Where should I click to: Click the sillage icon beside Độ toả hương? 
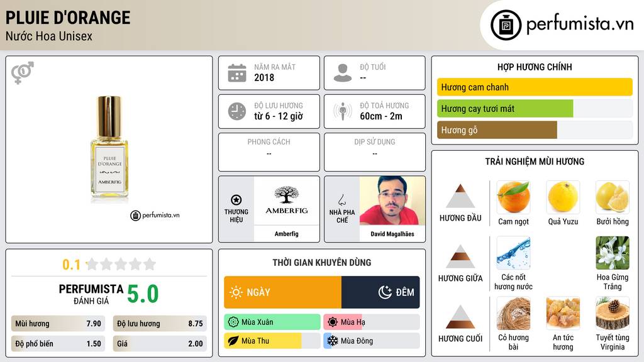[343, 111]
